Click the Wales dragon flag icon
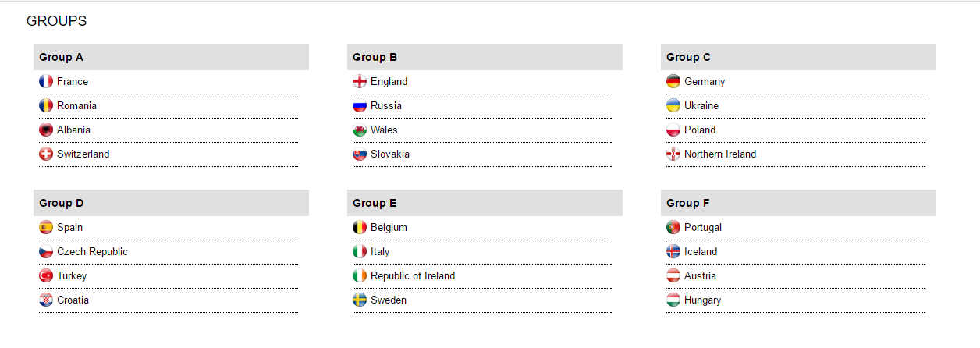980x348 pixels. (360, 130)
